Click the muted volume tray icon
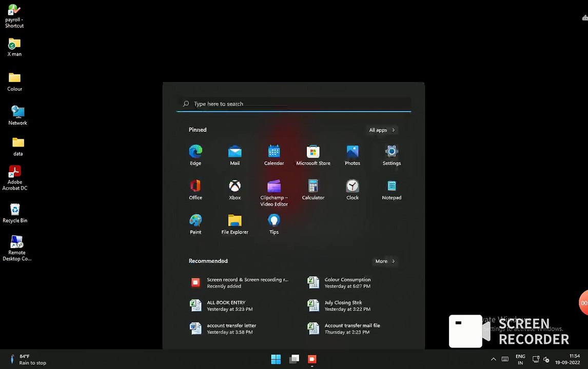 [x=546, y=359]
